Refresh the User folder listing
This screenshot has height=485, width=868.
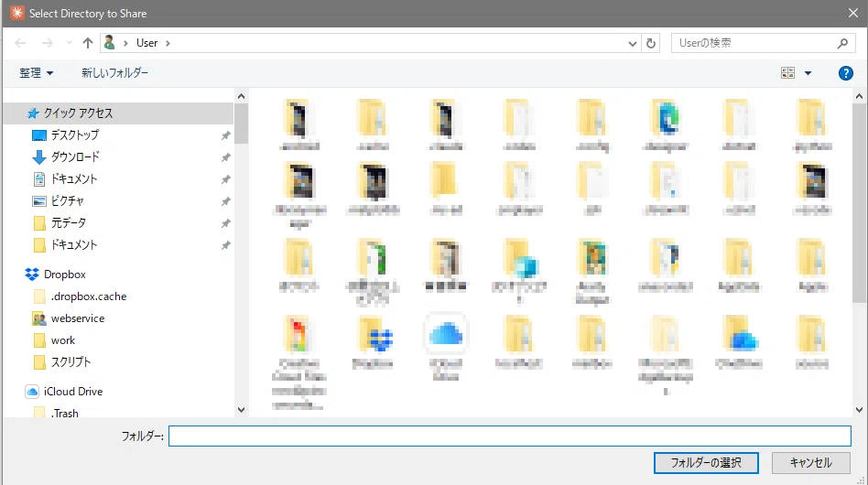[651, 43]
